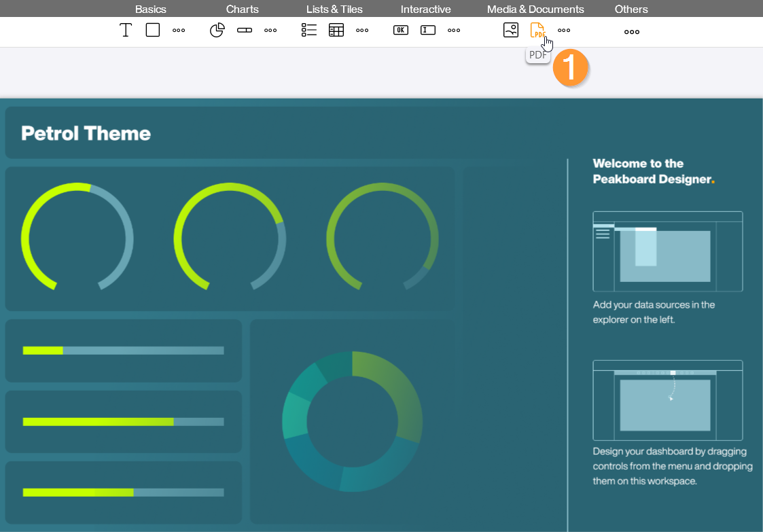Select the multi-segment donut chart

pyautogui.click(x=352, y=421)
